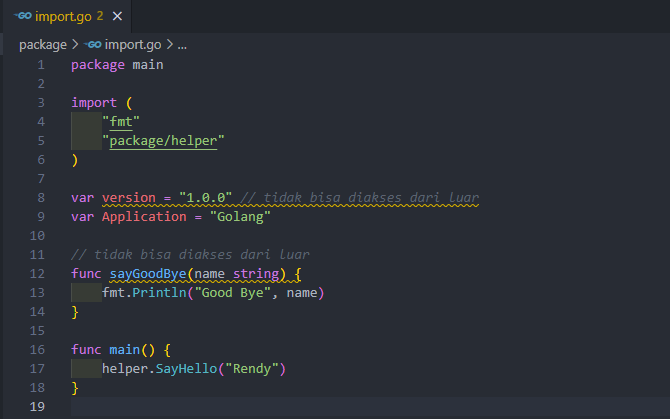Viewport: 670px width, 419px height.
Task: Click the 'import' keyword on line 3
Action: tap(94, 103)
